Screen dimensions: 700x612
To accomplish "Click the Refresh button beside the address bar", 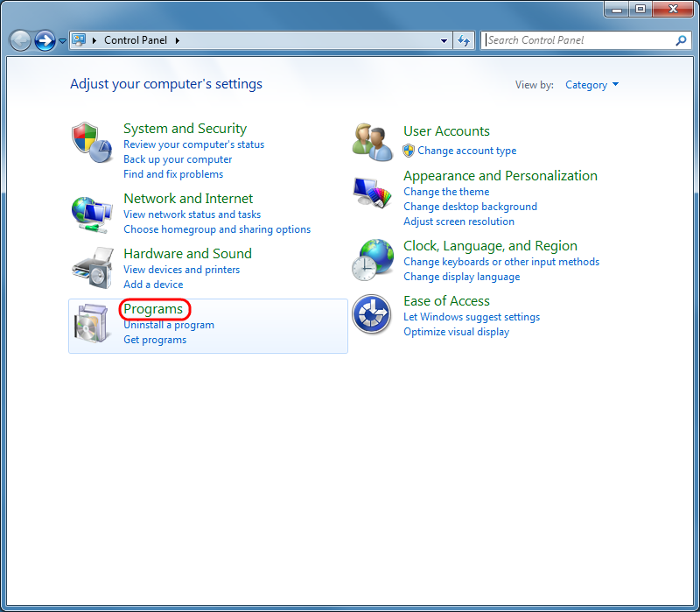I will coord(464,40).
